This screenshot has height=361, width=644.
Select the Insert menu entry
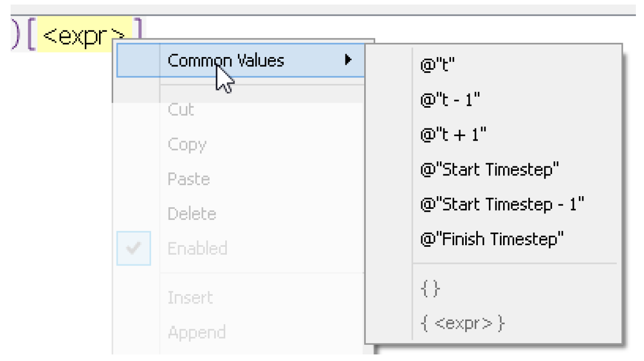[189, 298]
